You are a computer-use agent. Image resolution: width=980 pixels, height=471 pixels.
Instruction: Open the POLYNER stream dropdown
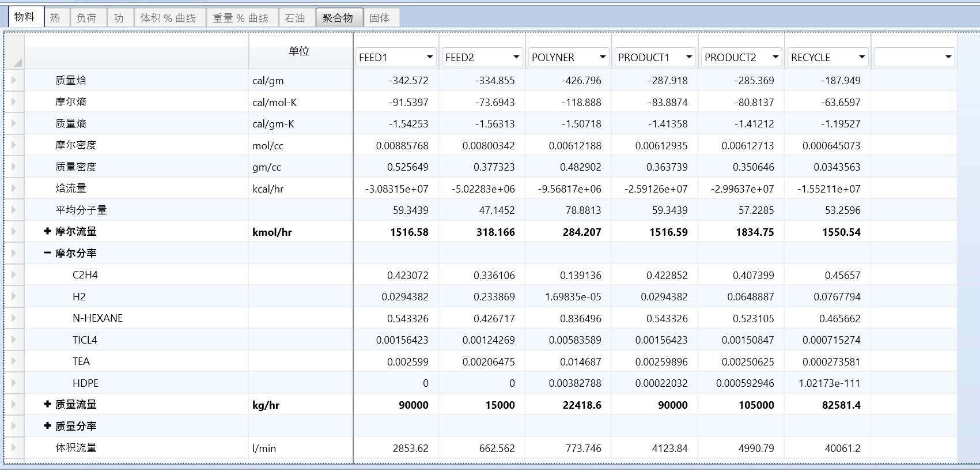point(603,57)
